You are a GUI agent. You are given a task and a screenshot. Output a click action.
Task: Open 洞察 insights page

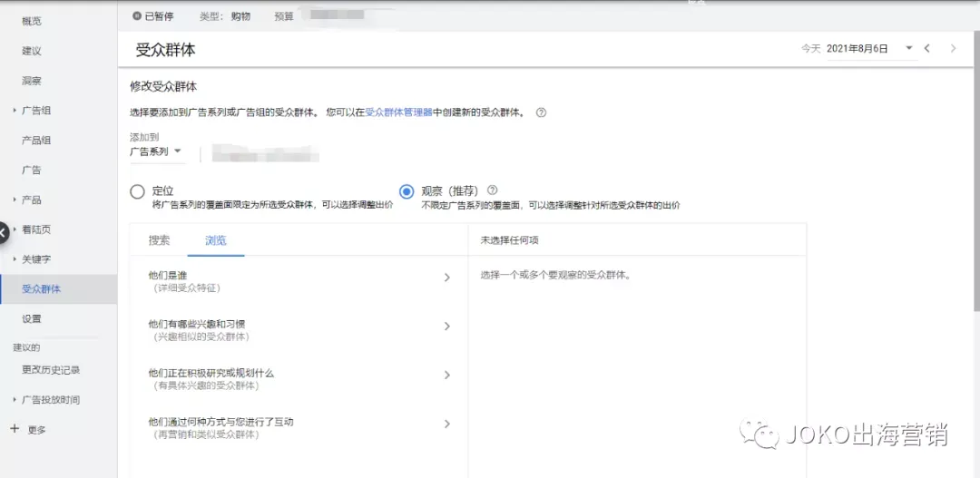click(x=31, y=81)
